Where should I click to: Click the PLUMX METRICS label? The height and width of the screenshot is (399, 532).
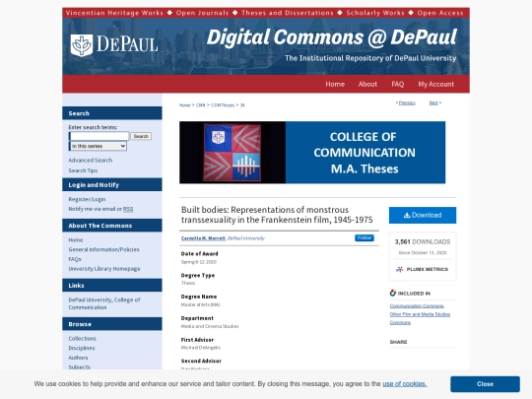(x=428, y=269)
